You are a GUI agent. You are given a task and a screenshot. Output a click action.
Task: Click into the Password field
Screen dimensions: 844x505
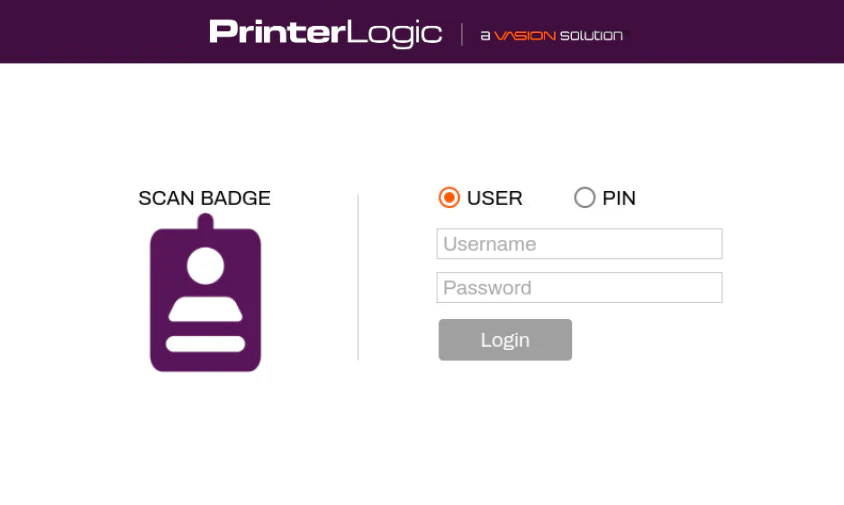point(579,288)
